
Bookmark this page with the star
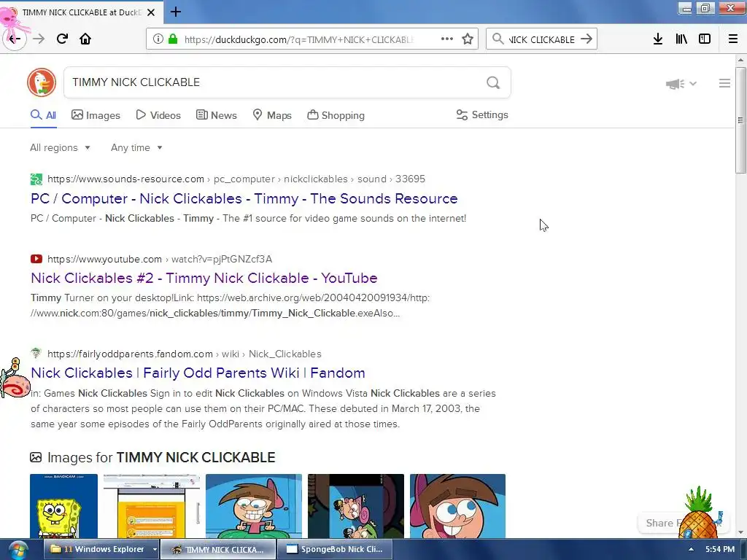click(468, 39)
